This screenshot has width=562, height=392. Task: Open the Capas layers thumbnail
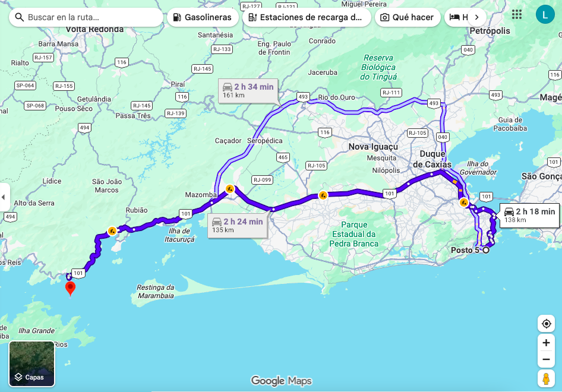[31, 363]
